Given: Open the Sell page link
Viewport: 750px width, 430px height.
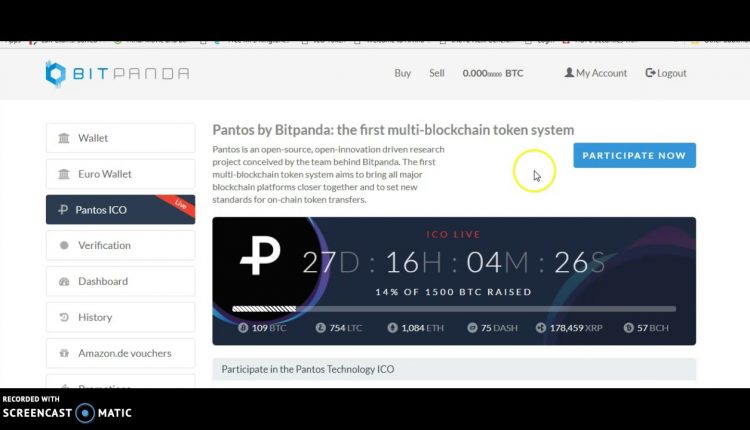Looking at the screenshot, I should click(x=436, y=73).
